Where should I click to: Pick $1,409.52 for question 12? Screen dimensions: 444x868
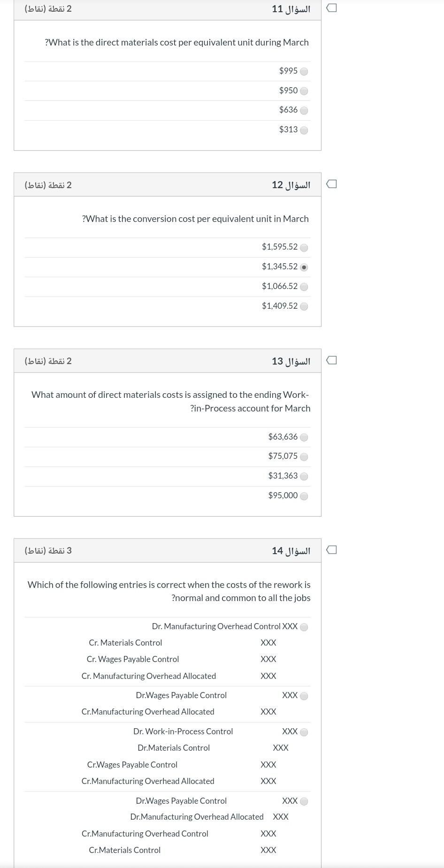coord(305,306)
